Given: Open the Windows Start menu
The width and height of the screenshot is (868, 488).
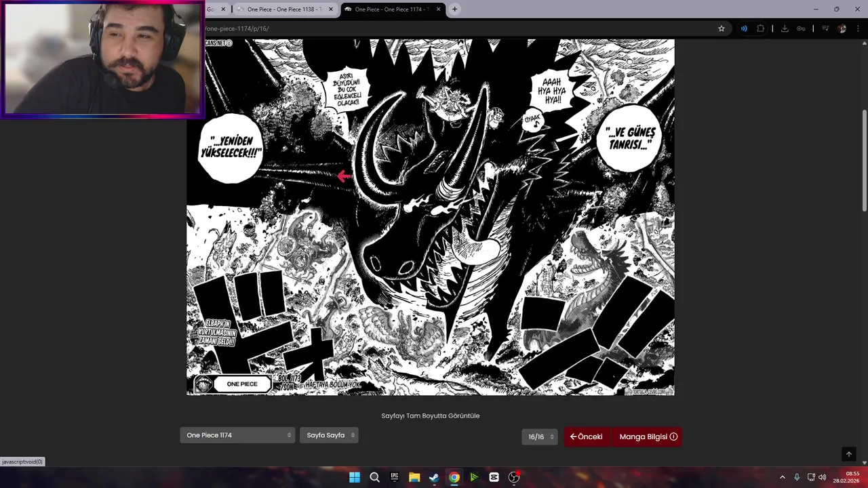Looking at the screenshot, I should click(x=355, y=477).
